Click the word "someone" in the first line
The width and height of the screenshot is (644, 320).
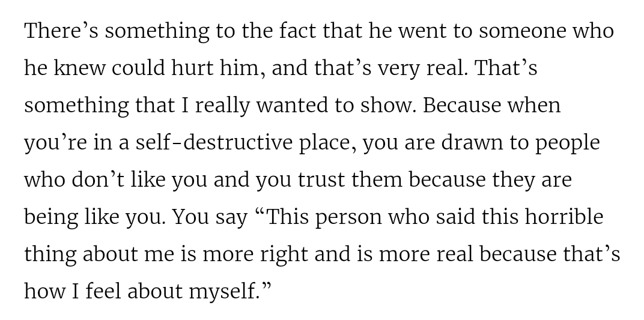[x=522, y=31]
